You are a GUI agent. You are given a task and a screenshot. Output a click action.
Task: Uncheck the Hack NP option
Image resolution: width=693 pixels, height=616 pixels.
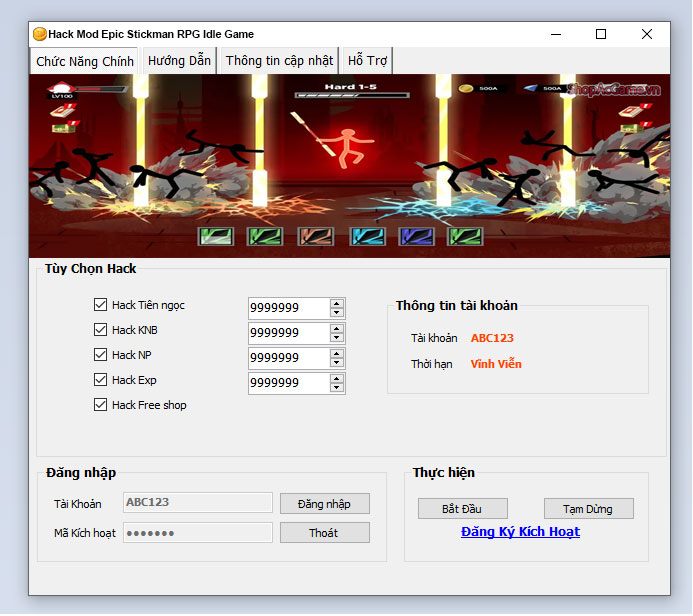(100, 355)
